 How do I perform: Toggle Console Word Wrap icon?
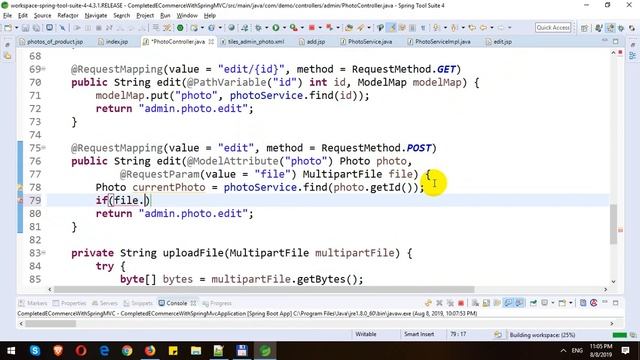(x=497, y=303)
